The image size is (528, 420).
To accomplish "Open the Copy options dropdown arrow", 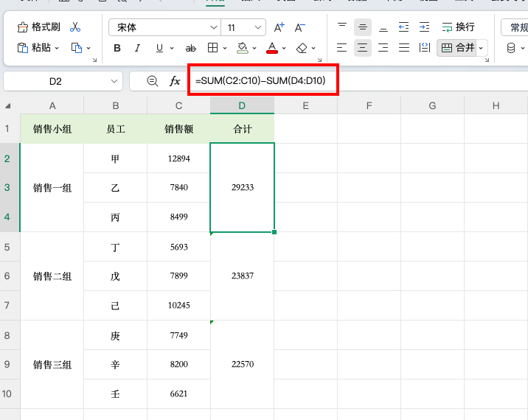I will tap(88, 48).
